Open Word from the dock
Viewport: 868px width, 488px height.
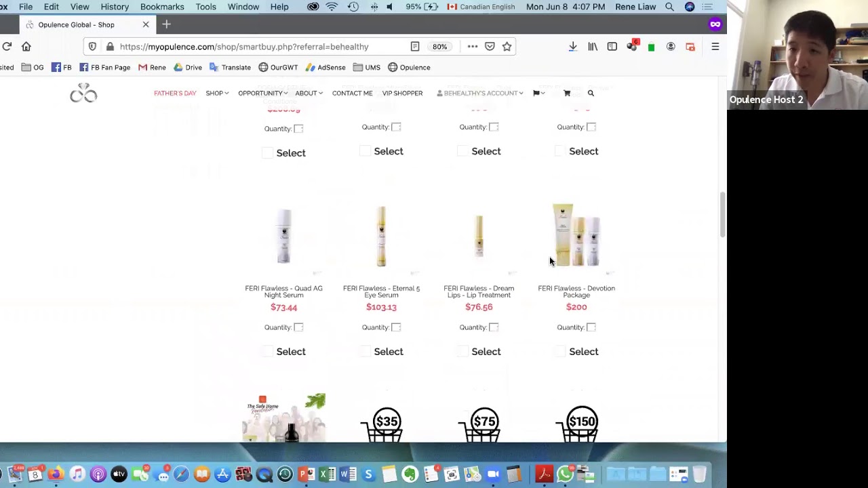(348, 474)
